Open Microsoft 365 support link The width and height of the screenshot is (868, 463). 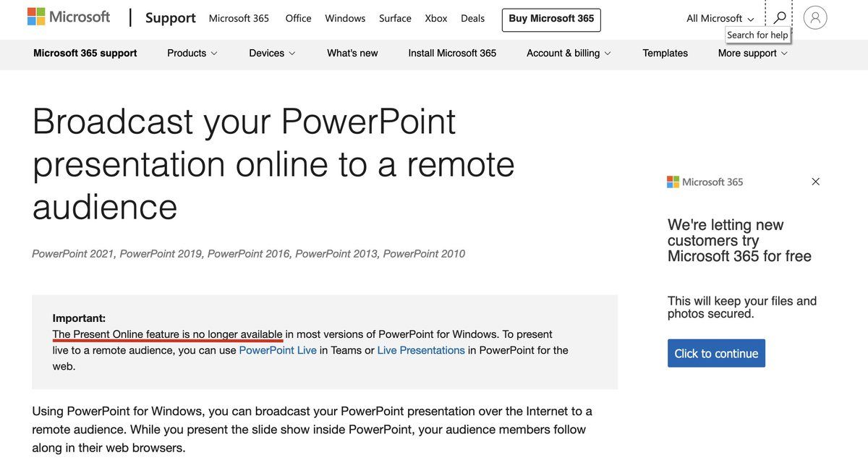[85, 53]
